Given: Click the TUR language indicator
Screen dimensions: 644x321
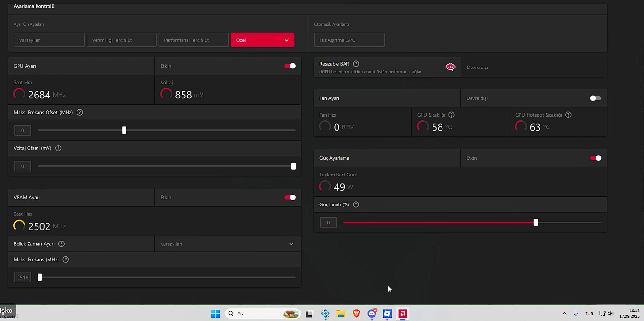Looking at the screenshot, I should (x=589, y=313).
